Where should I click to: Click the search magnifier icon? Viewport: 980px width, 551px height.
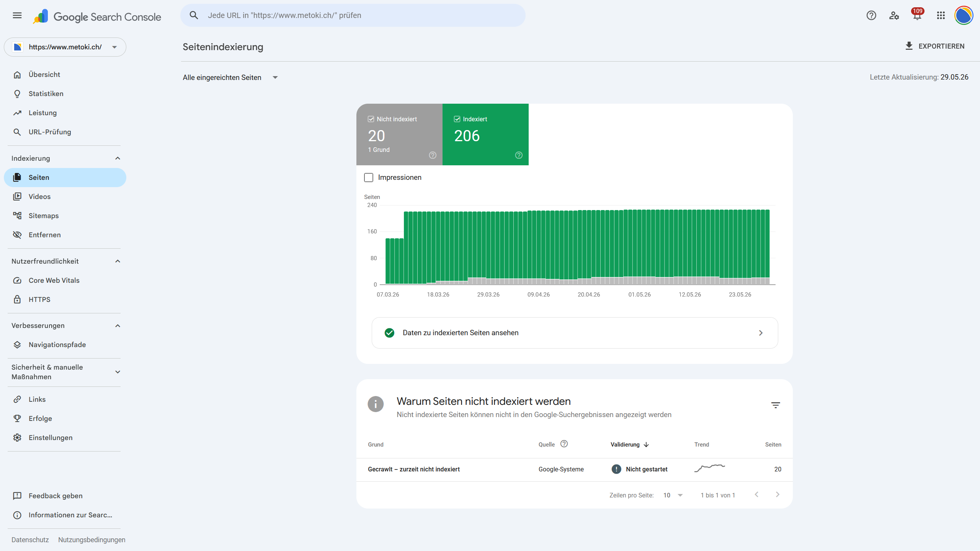pos(194,15)
